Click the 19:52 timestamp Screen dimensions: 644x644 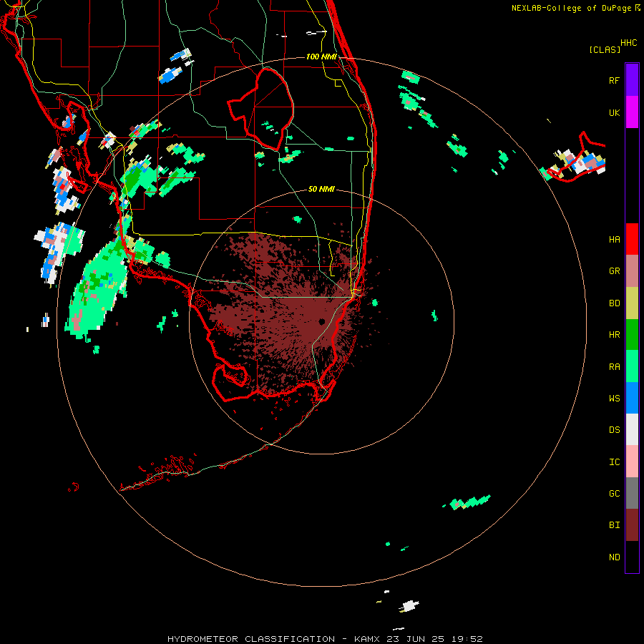[x=467, y=639]
